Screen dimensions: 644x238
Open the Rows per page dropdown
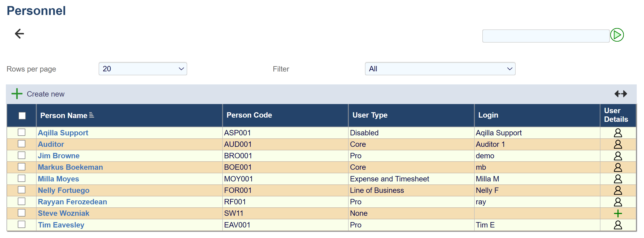tap(143, 69)
